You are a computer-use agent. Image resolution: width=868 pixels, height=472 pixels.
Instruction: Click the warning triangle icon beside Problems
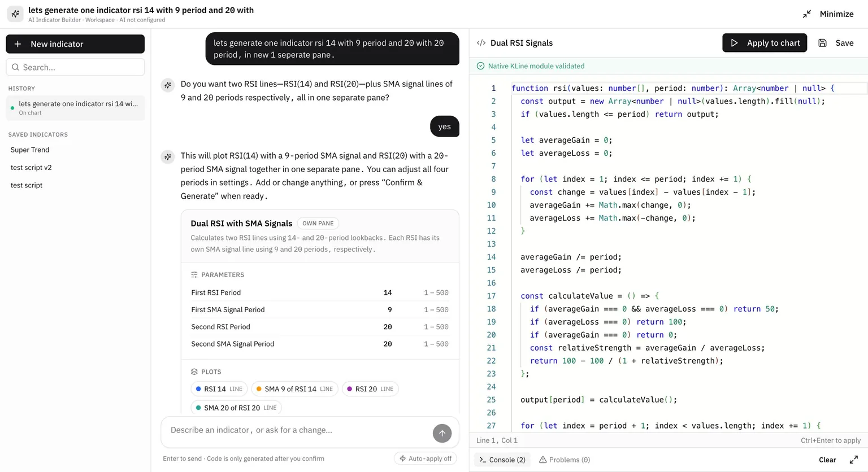pyautogui.click(x=542, y=460)
